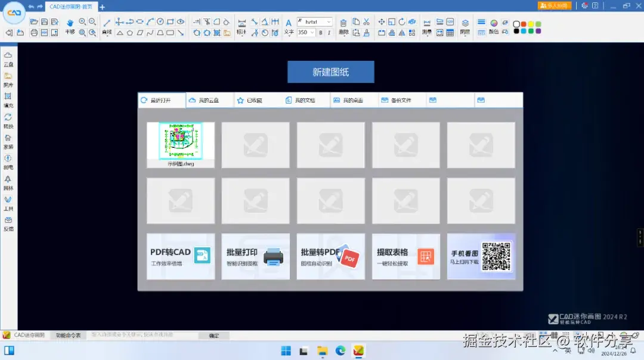The width and height of the screenshot is (644, 360).
Task: Open the electrical sidebar icon
Action: [x=8, y=162]
